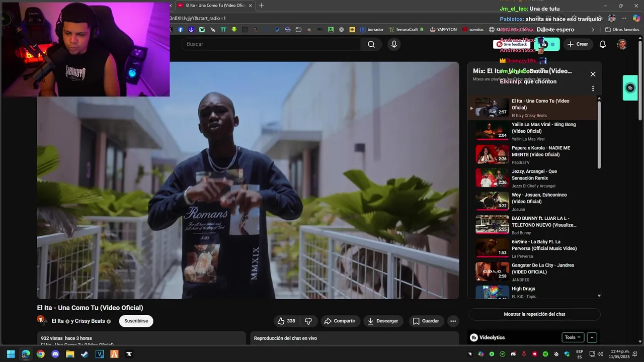
Task: Click the teal Videolytics side tab icon
Action: coord(630,88)
